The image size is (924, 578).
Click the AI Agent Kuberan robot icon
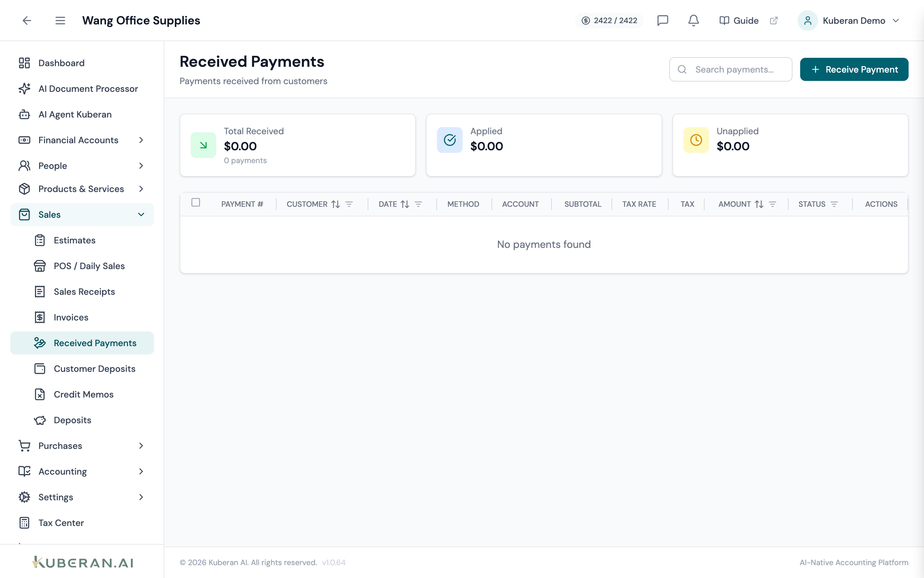24,114
